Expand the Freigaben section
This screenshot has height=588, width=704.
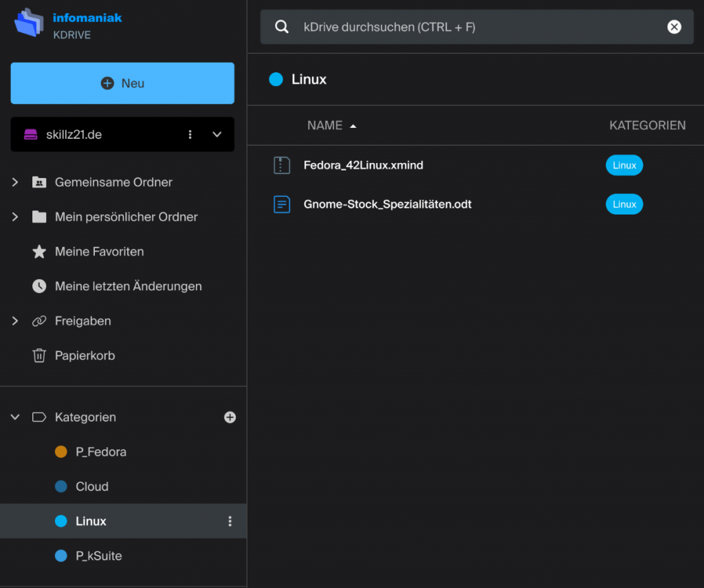15,321
